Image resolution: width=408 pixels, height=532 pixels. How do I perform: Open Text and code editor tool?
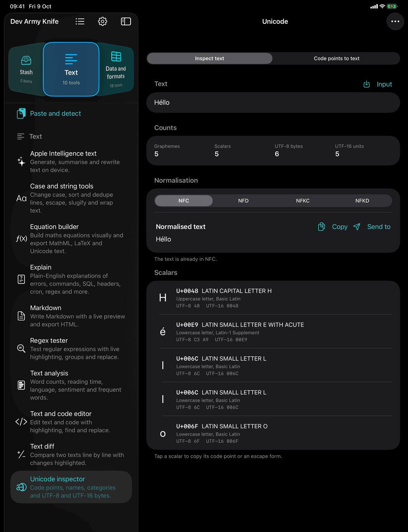coord(71,422)
